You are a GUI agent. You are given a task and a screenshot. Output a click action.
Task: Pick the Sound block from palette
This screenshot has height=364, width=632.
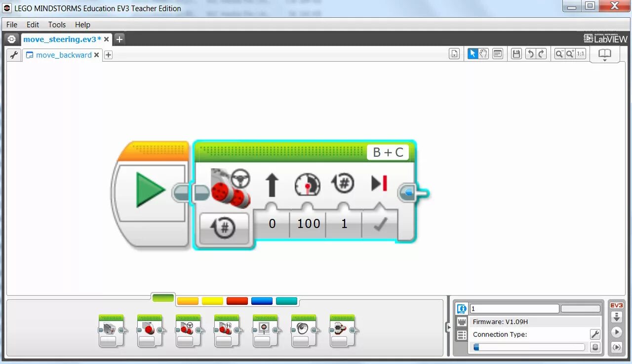click(304, 330)
